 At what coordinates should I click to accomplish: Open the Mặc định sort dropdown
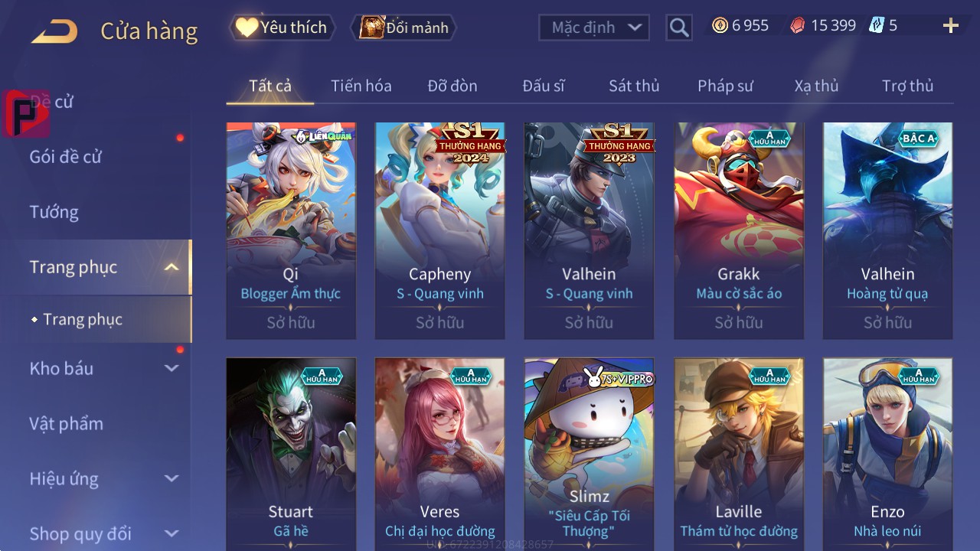pyautogui.click(x=594, y=28)
